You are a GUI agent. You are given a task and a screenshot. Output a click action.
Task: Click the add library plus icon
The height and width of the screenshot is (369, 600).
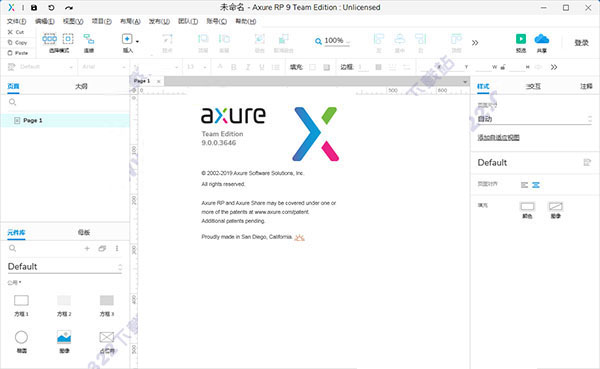coord(87,248)
